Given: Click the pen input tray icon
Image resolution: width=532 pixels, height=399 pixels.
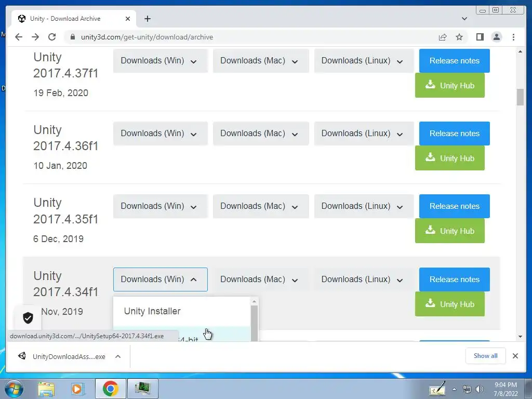Looking at the screenshot, I should [x=437, y=389].
